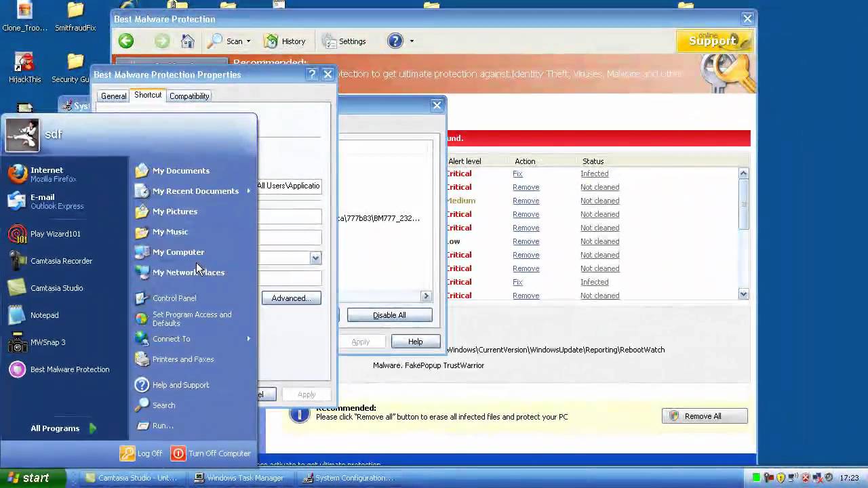Select General tab in Properties dialog
The height and width of the screenshot is (488, 868).
click(113, 96)
